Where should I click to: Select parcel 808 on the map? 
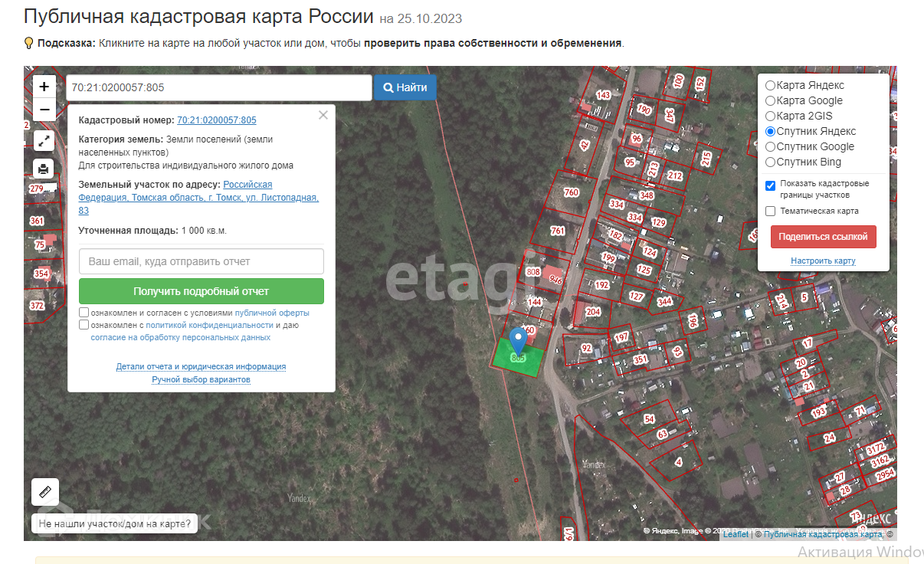[x=533, y=271]
